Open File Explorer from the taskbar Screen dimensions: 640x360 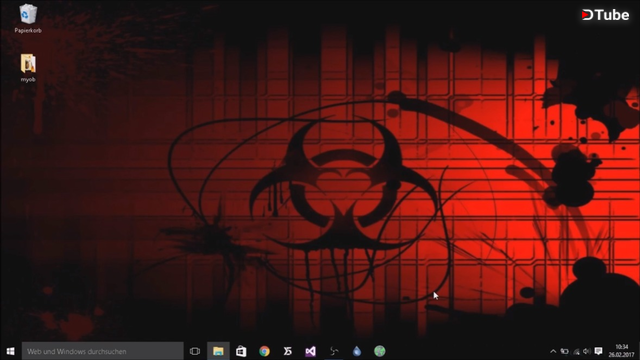point(218,351)
